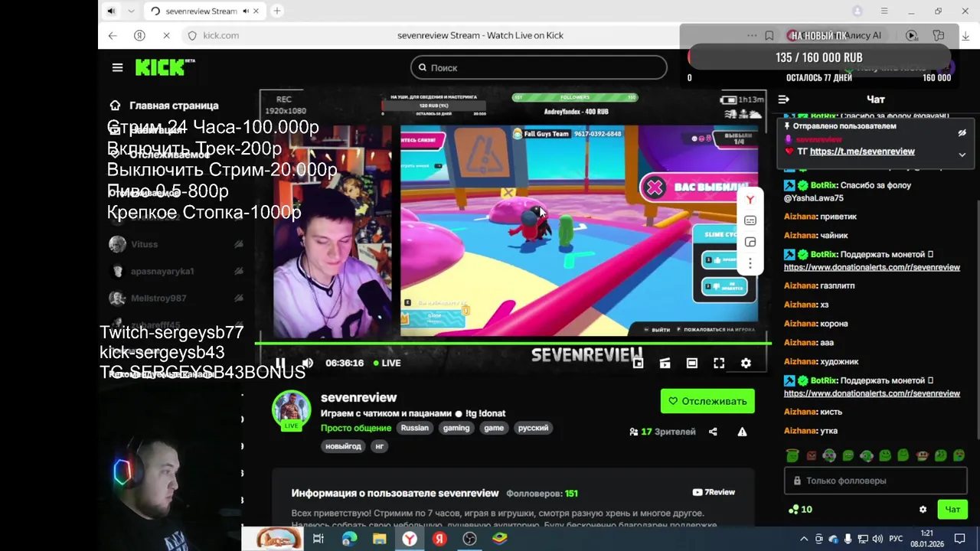This screenshot has height=551, width=980.
Task: Pick the first green emote in the chat row
Action: pos(792,455)
